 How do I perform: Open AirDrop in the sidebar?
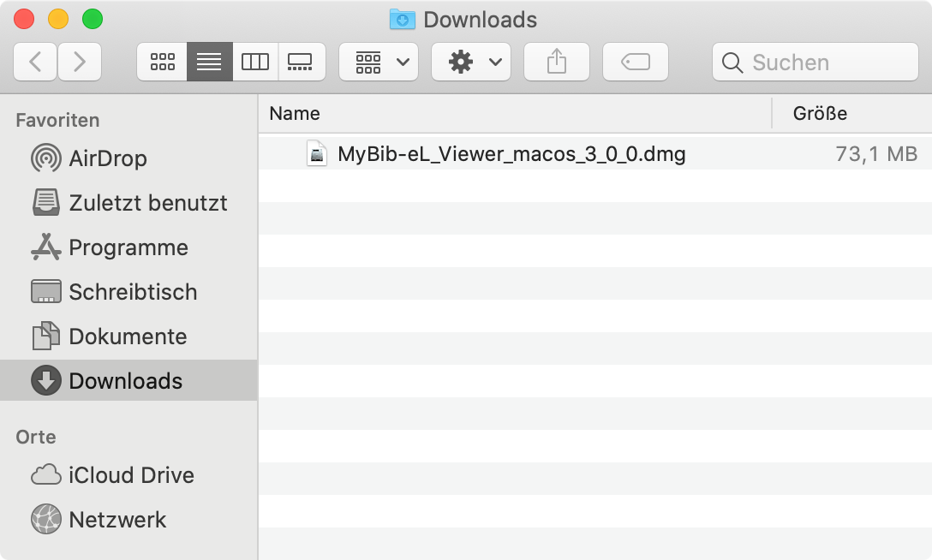pyautogui.click(x=128, y=158)
